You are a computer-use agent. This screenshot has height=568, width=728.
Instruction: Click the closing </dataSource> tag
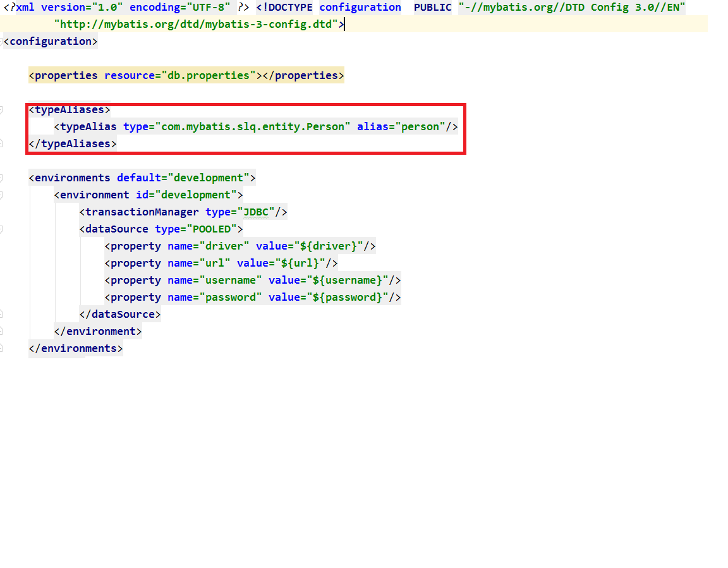tap(120, 314)
